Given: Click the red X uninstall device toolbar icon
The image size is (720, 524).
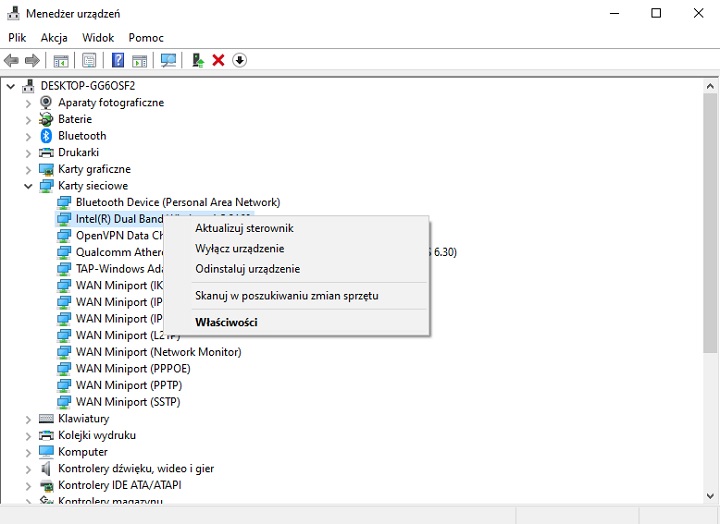Looking at the screenshot, I should (218, 61).
